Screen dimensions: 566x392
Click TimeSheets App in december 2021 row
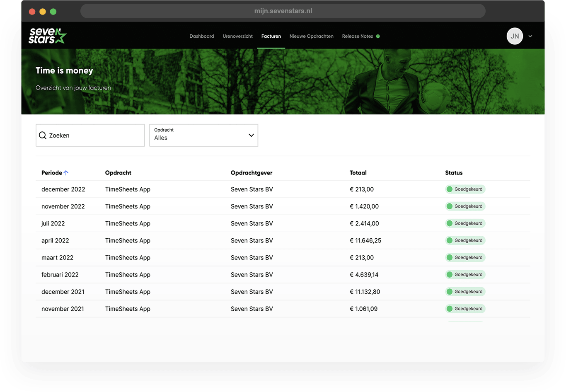point(128,292)
